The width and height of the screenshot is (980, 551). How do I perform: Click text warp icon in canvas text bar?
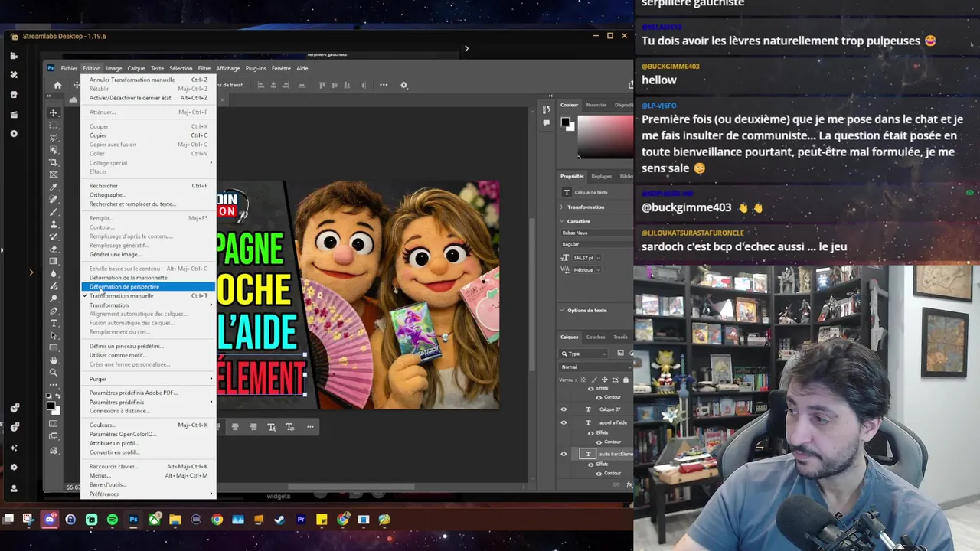pos(271,427)
